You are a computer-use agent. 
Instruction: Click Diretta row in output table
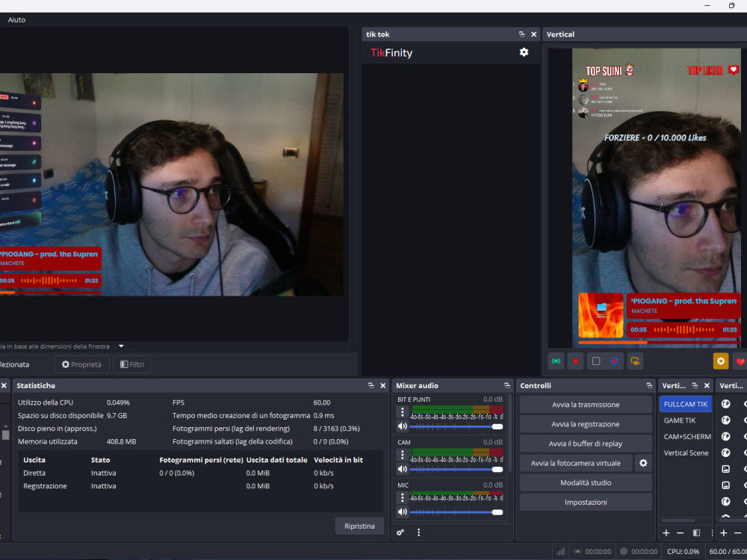tap(200, 473)
